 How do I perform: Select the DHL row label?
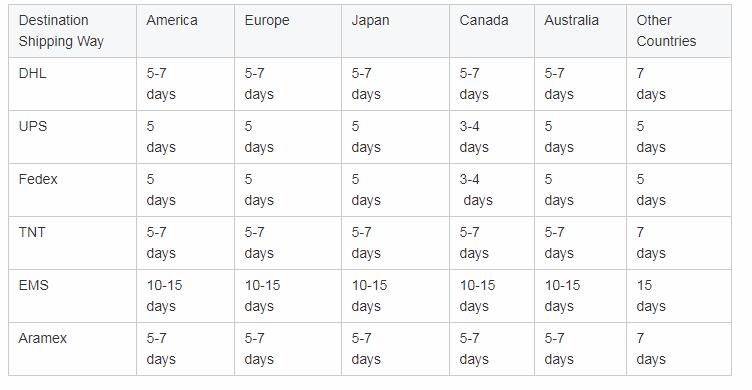pyautogui.click(x=72, y=84)
